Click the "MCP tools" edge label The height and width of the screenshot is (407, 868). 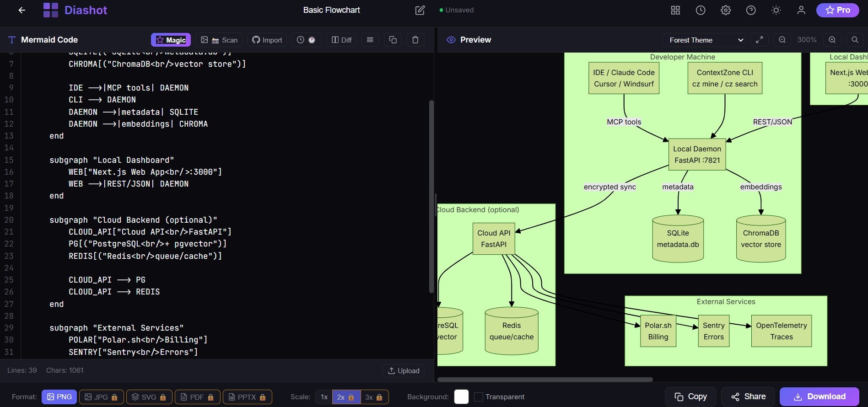(624, 122)
